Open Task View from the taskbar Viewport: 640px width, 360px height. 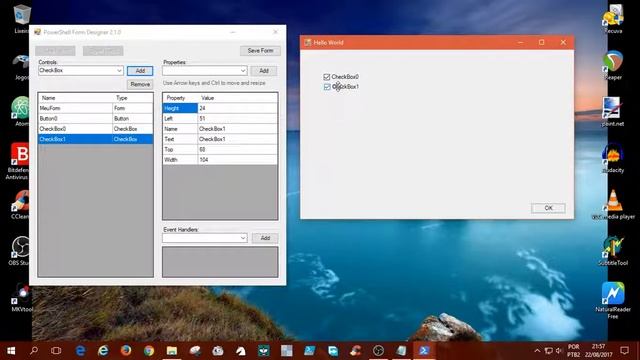click(56, 351)
